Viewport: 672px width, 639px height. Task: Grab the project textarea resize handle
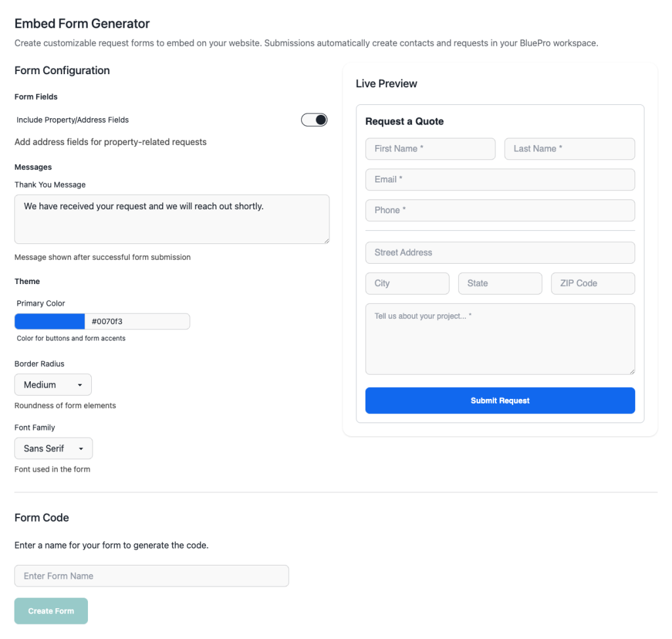click(632, 371)
